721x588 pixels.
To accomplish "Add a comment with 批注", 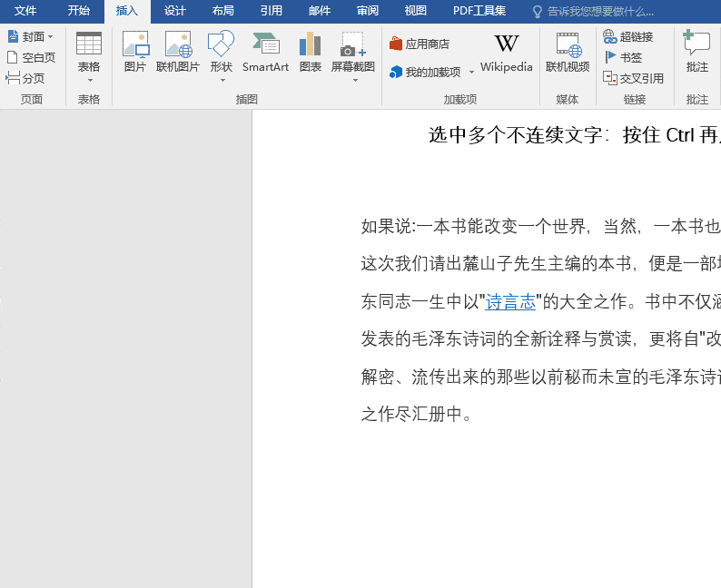I will pyautogui.click(x=696, y=52).
